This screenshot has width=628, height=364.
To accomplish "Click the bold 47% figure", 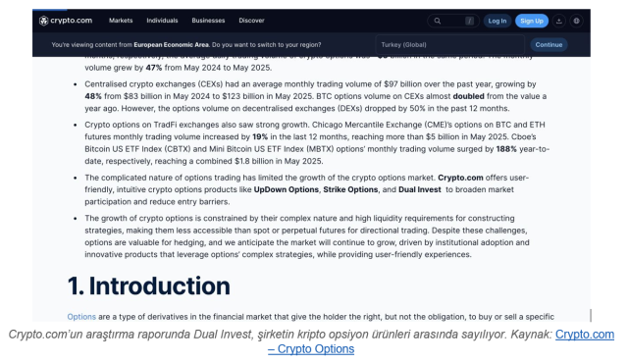I will click(154, 68).
